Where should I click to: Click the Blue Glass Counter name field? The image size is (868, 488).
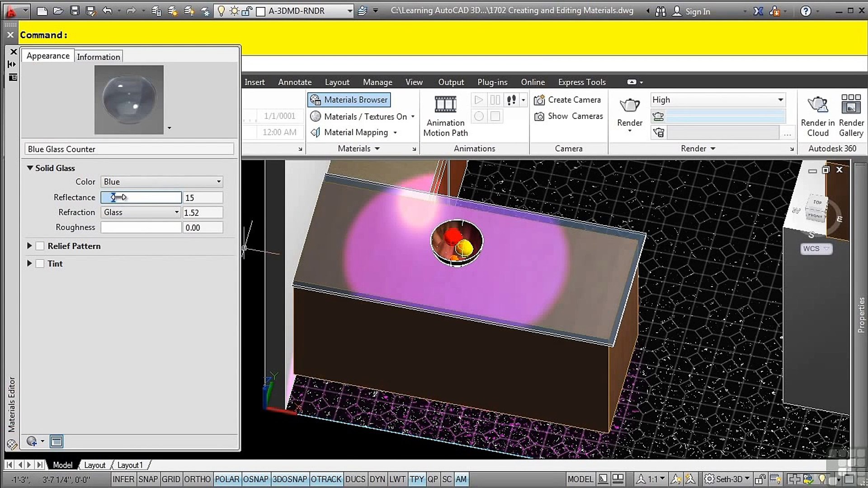click(x=129, y=149)
